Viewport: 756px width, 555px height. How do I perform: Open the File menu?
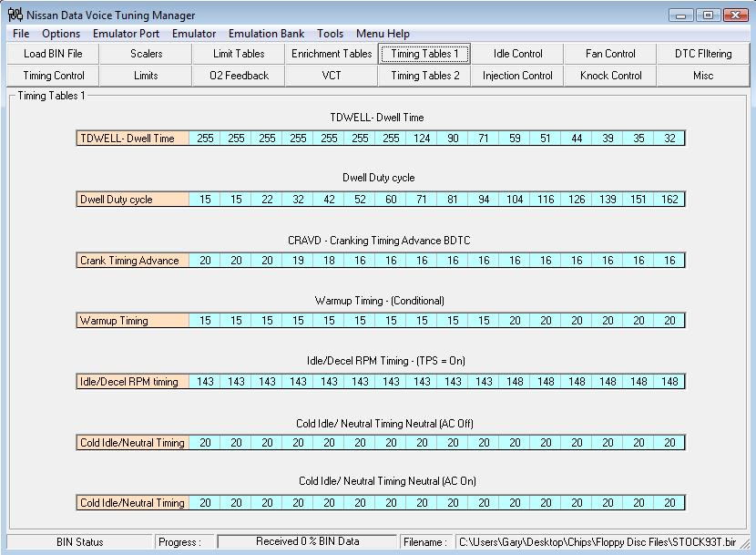click(x=21, y=34)
